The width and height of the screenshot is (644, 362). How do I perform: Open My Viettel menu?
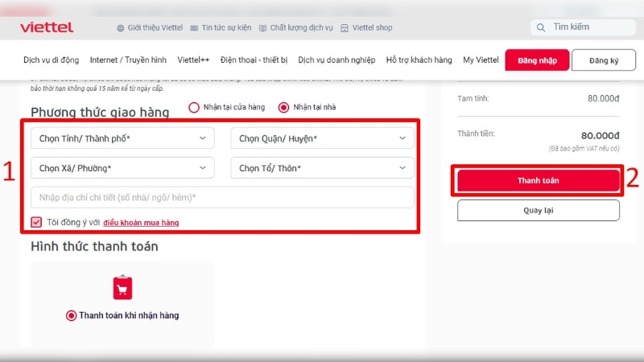481,60
